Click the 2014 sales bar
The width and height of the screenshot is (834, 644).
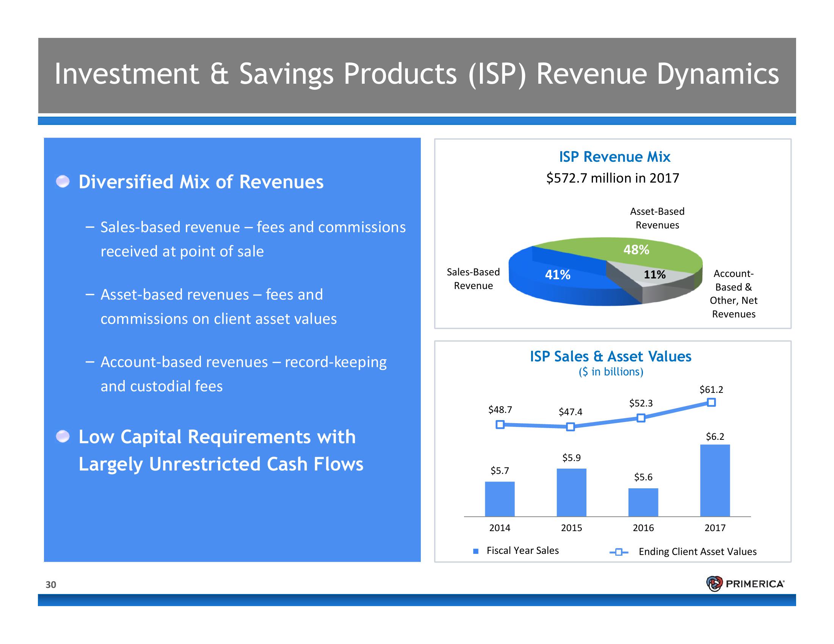click(x=500, y=499)
